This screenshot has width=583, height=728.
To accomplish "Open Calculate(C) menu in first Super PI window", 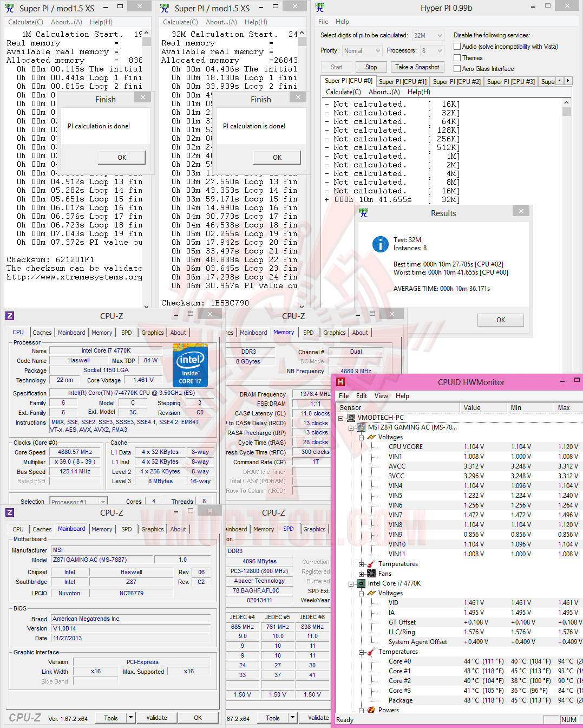I will (x=25, y=22).
